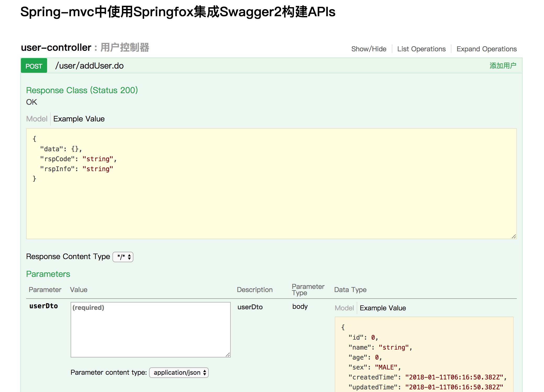Grab the resize handle of the response example box

(x=514, y=236)
